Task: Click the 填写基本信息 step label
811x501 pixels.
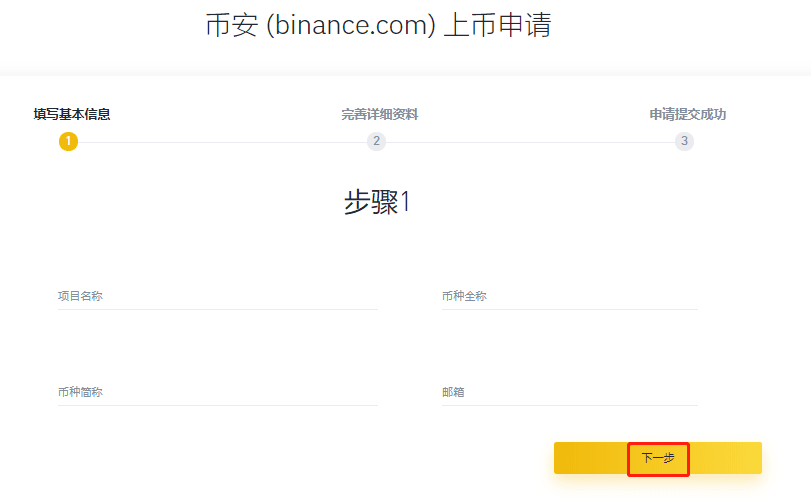Action: point(72,114)
